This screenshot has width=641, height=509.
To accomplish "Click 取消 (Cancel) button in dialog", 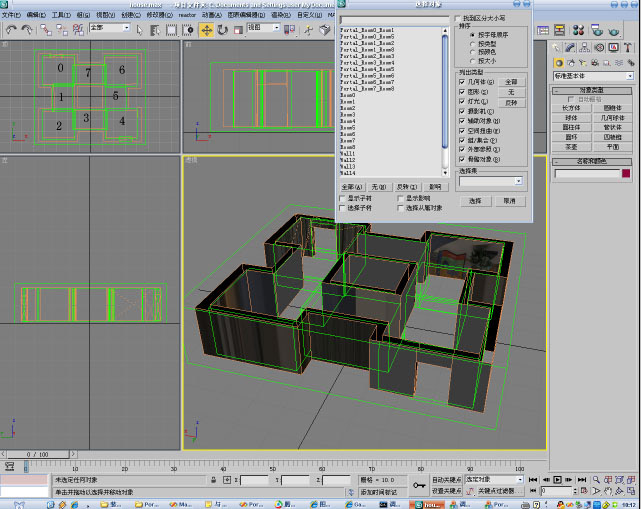I will coord(509,201).
